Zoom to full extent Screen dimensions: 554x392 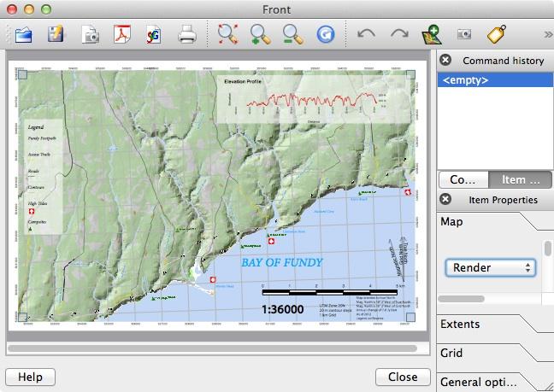(x=227, y=35)
